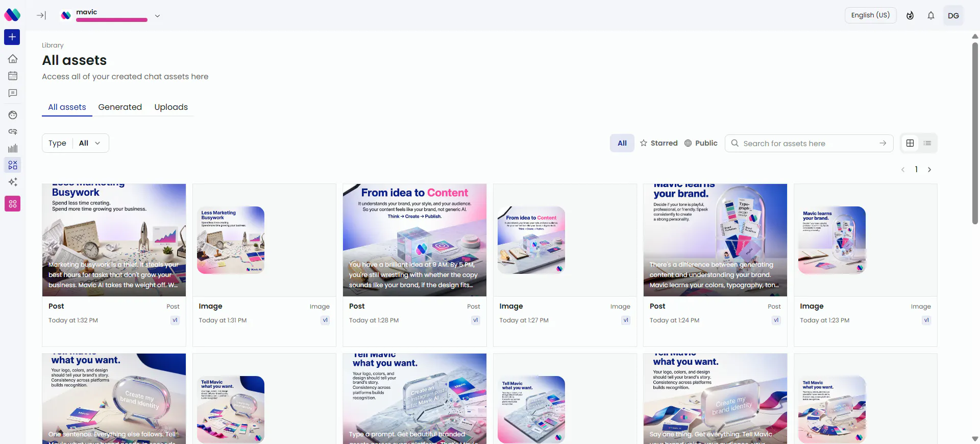Screen dimensions: 980x444
Task: Open notifications bell
Action: pos(931,15)
